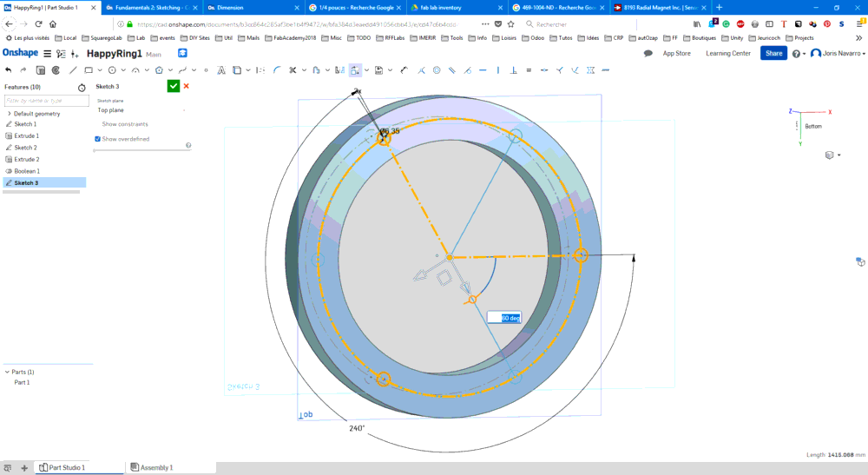Adjust the sketch dialog slider
This screenshot has width=868, height=475.
(142, 150)
